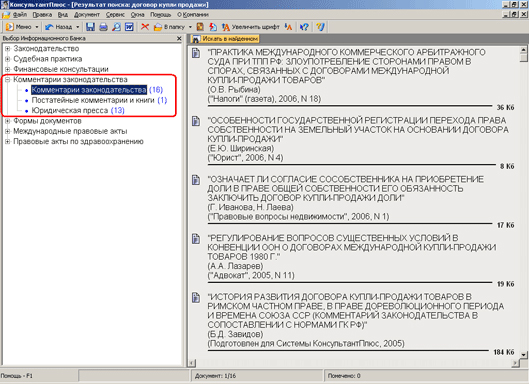Open the В папку dropdown arrow
Screen dimensions: 529x384
tap(190, 27)
